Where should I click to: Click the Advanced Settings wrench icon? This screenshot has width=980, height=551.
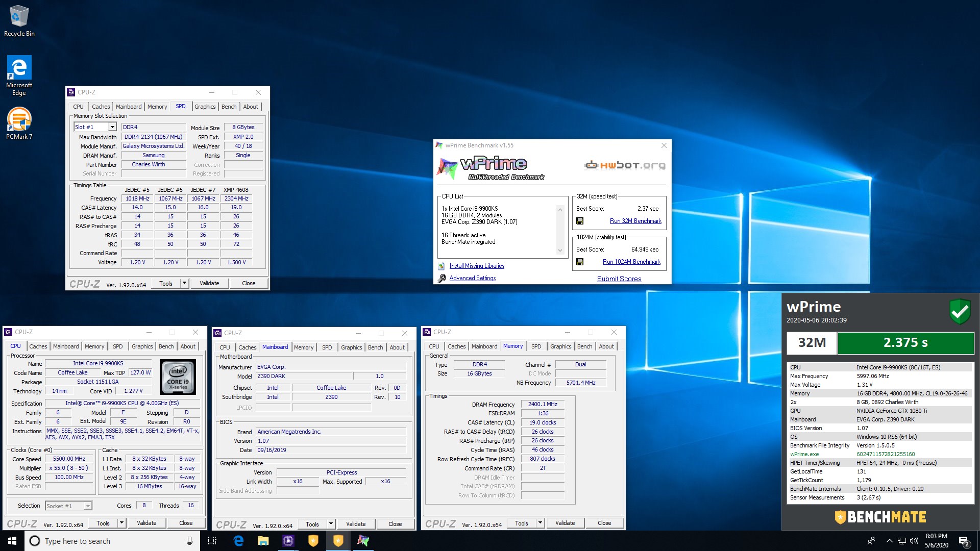(x=442, y=278)
